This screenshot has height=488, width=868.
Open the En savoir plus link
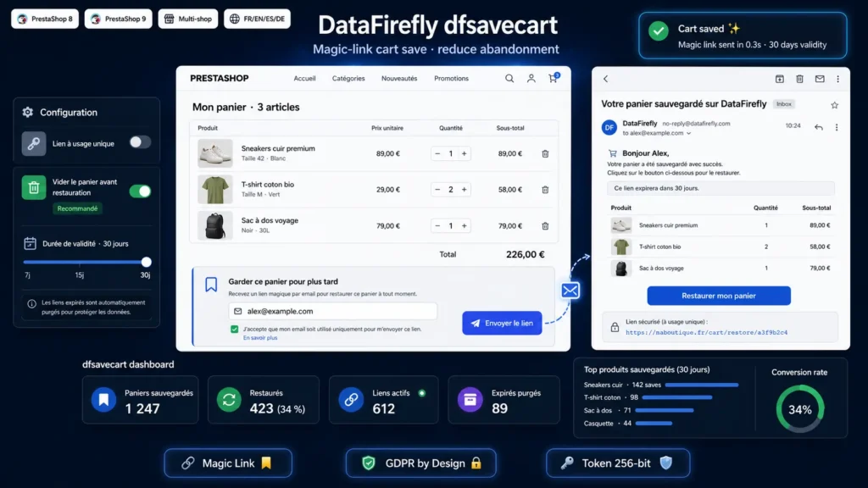click(260, 337)
